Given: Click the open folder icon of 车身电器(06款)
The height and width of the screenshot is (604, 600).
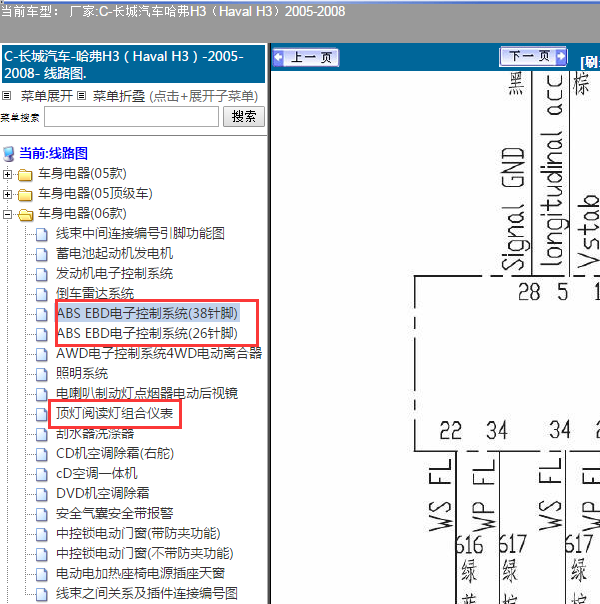Looking at the screenshot, I should coord(25,215).
